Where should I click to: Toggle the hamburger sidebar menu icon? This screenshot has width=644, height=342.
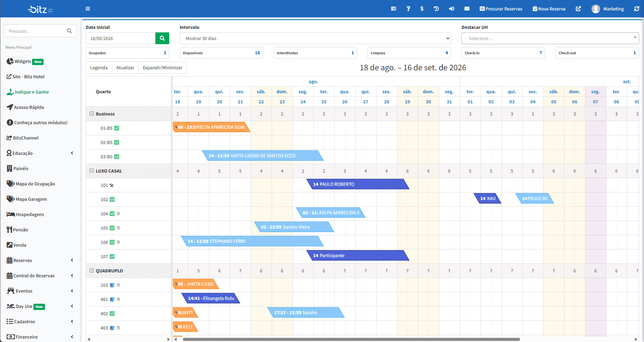pyautogui.click(x=88, y=9)
